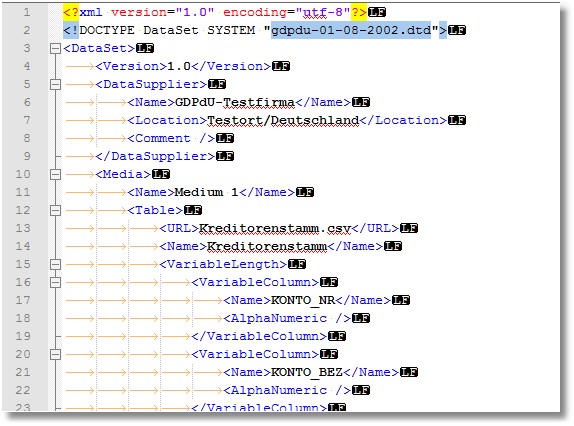This screenshot has width=574, height=426.
Task: Collapse the Media element fold marker
Action: pos(55,174)
